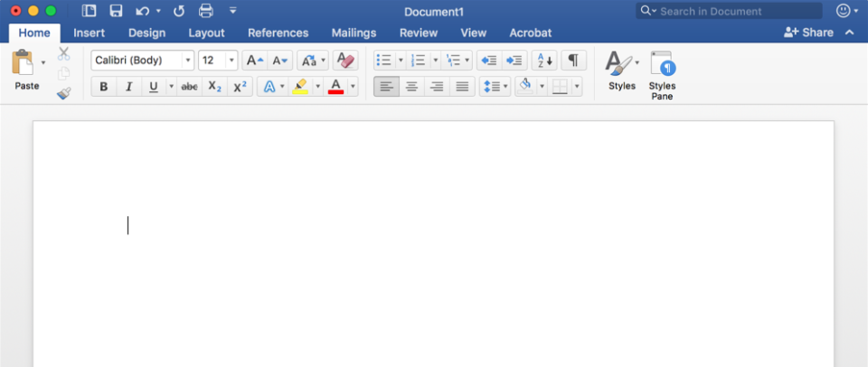Apply the red font color swatch
The image size is (868, 367).
(336, 87)
